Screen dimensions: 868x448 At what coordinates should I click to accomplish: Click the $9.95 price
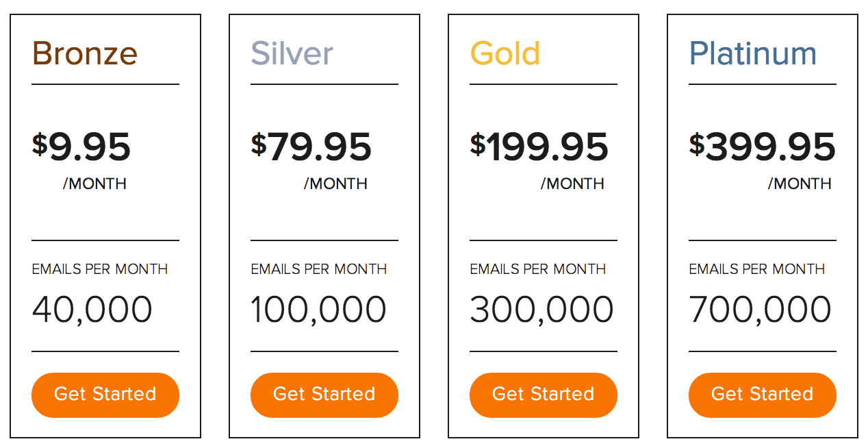click(81, 147)
